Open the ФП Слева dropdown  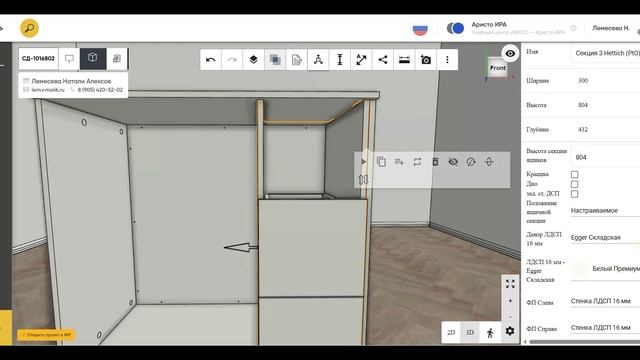point(605,301)
